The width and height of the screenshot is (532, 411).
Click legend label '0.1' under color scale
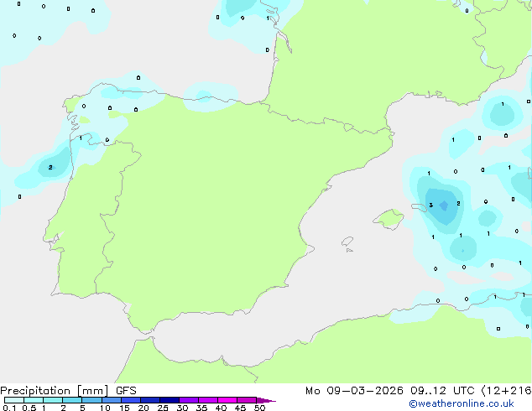pyautogui.click(x=9, y=408)
